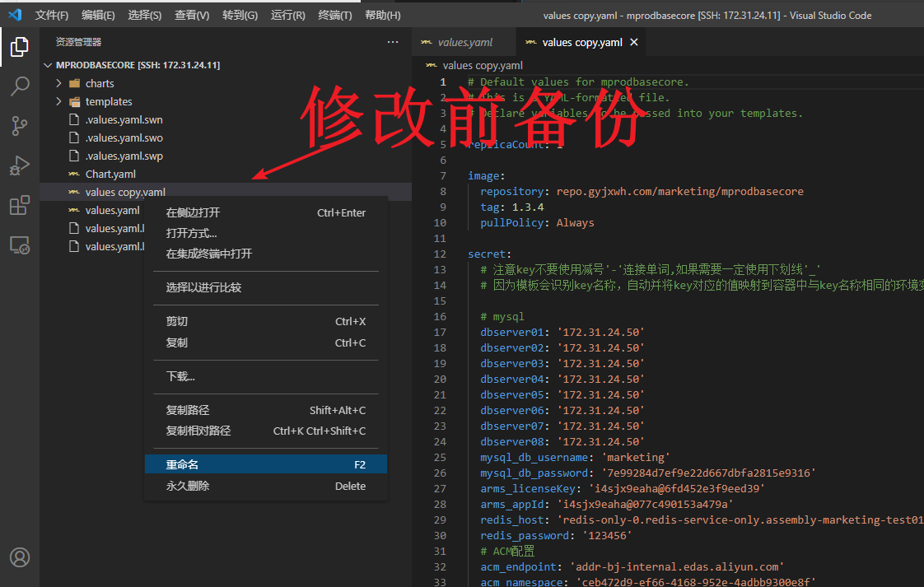Expand the templates folder
Image resolution: width=924 pixels, height=587 pixels.
pyautogui.click(x=59, y=101)
